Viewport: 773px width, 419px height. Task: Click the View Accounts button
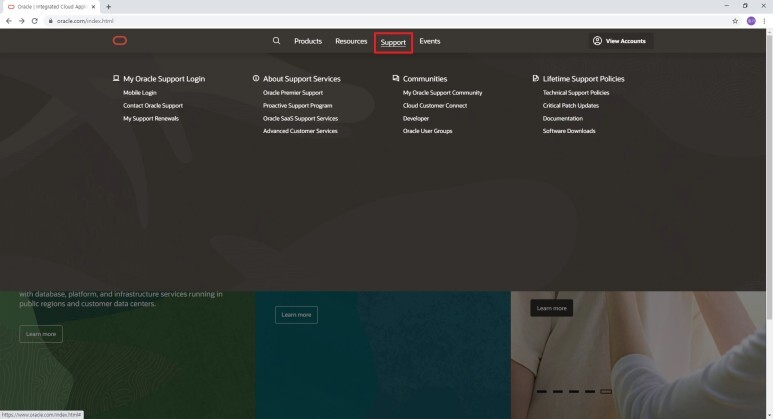click(x=620, y=41)
